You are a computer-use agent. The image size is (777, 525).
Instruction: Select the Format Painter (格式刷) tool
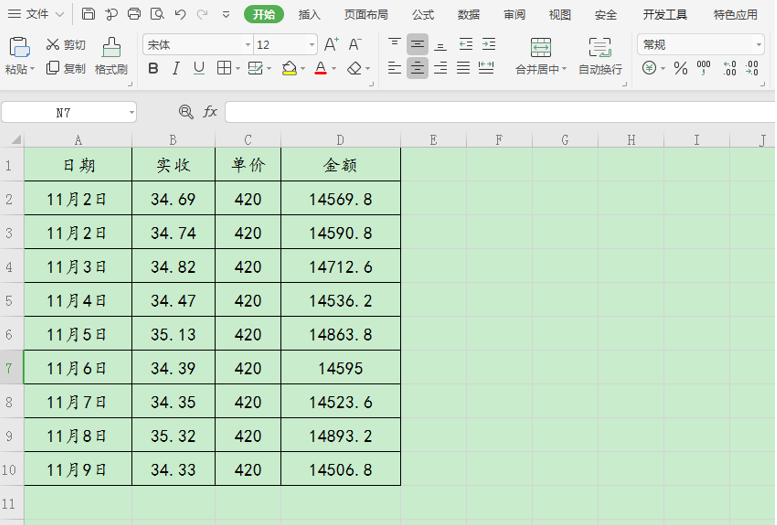coord(111,56)
